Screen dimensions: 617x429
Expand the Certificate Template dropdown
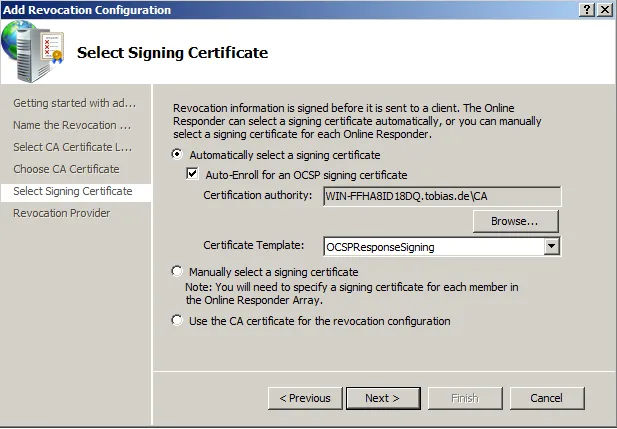point(550,246)
